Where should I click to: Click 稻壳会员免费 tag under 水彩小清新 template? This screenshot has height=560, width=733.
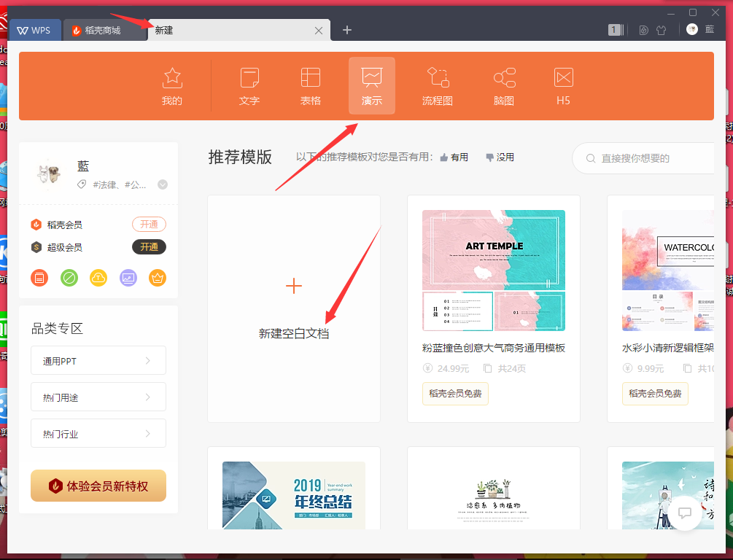point(655,394)
